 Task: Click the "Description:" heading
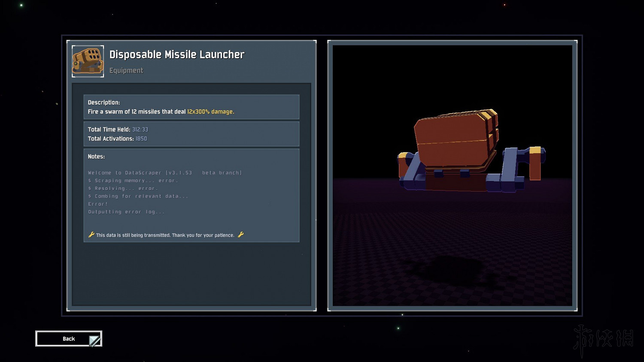pos(104,103)
